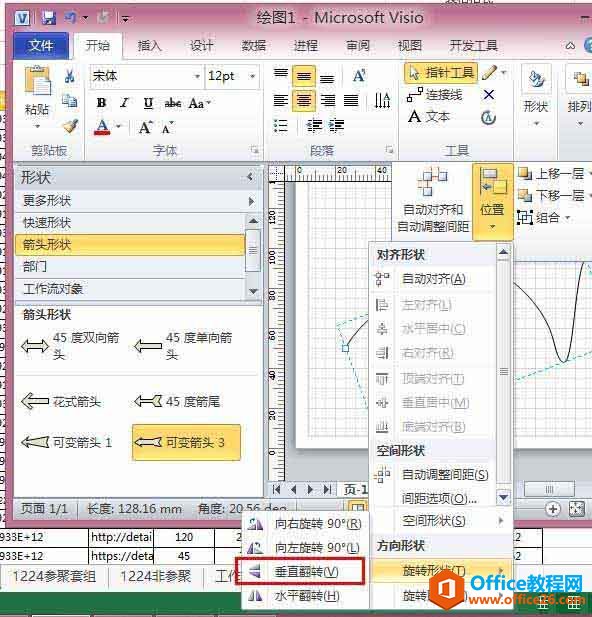
Task: Select justify text icon
Action: pyautogui.click(x=351, y=101)
